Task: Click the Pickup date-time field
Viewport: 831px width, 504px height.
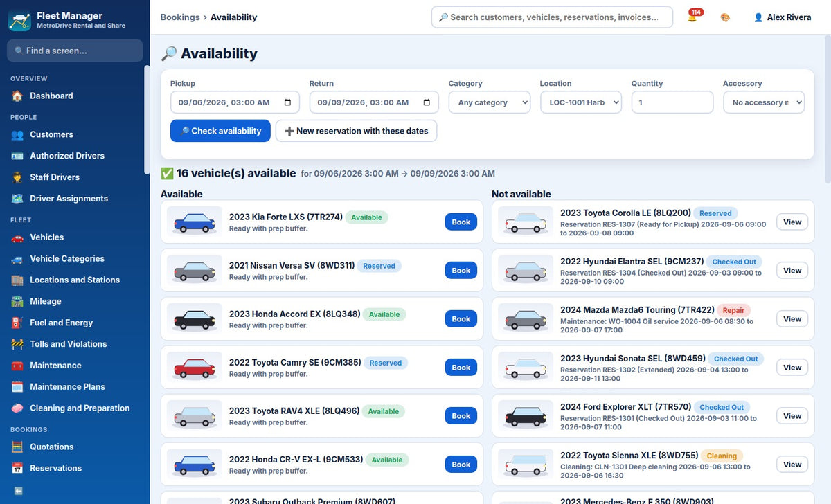Action: [235, 102]
